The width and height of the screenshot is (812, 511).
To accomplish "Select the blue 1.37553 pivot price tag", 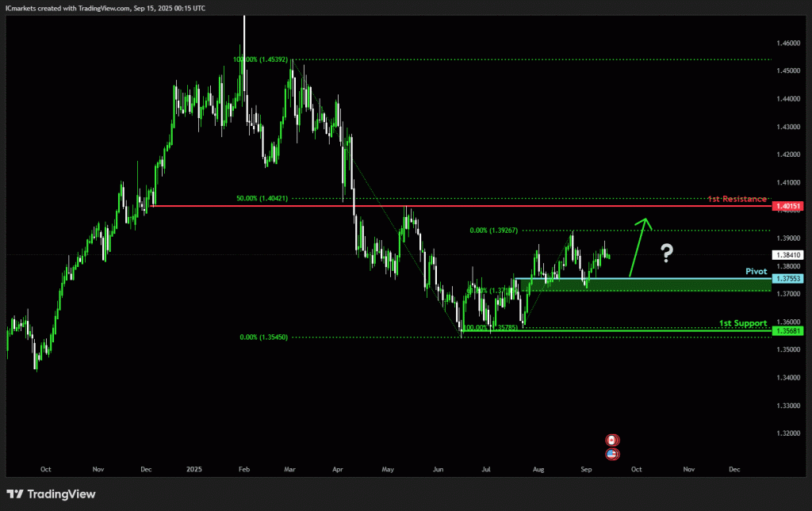I will [787, 278].
